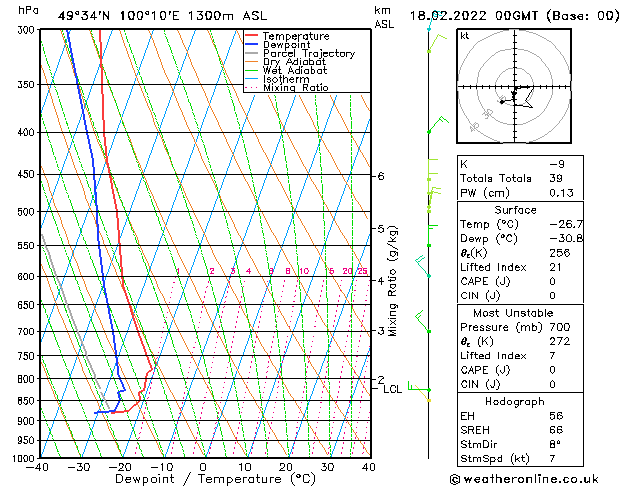Click the Hodograph section heading
629x486 pixels.
pyautogui.click(x=515, y=402)
